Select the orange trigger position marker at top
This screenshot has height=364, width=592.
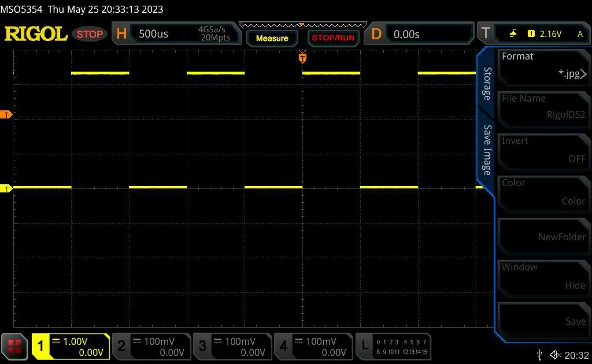click(x=302, y=58)
